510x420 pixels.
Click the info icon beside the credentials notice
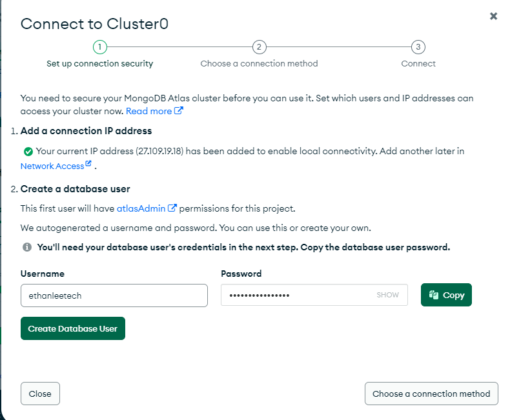[27, 247]
